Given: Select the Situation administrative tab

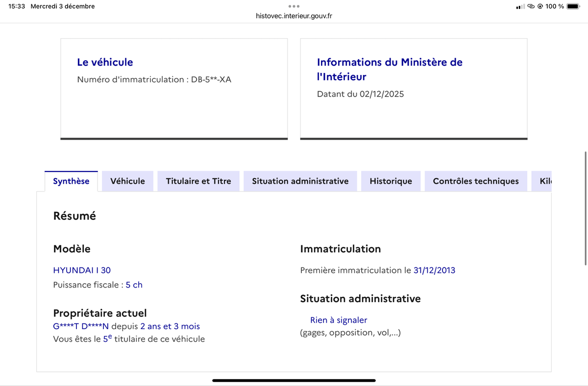Looking at the screenshot, I should [x=300, y=181].
